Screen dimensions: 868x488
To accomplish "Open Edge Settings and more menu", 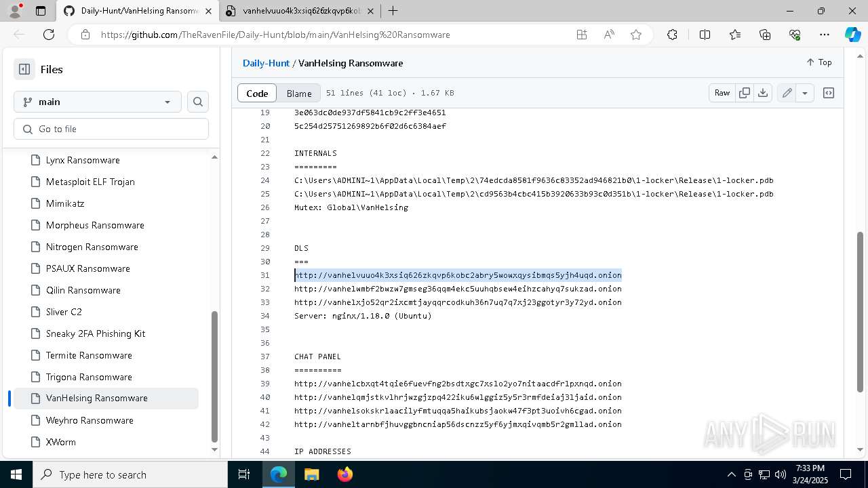I will (x=825, y=35).
